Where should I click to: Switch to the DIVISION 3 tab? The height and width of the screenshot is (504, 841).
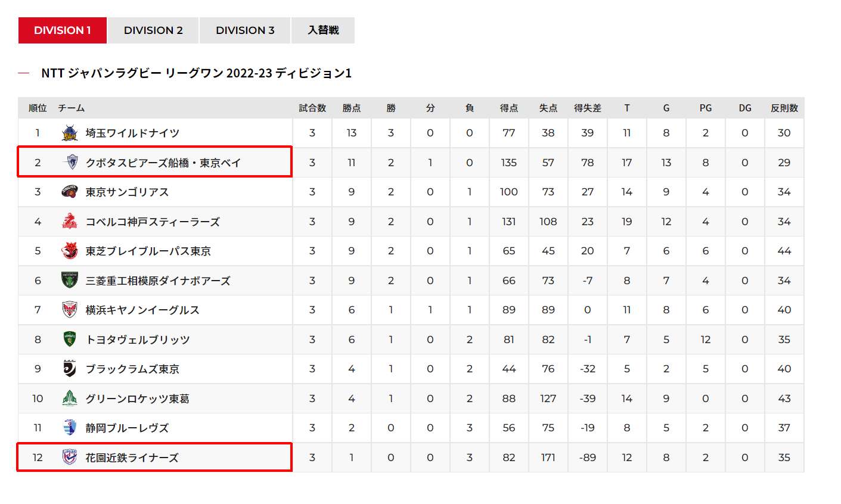245,30
